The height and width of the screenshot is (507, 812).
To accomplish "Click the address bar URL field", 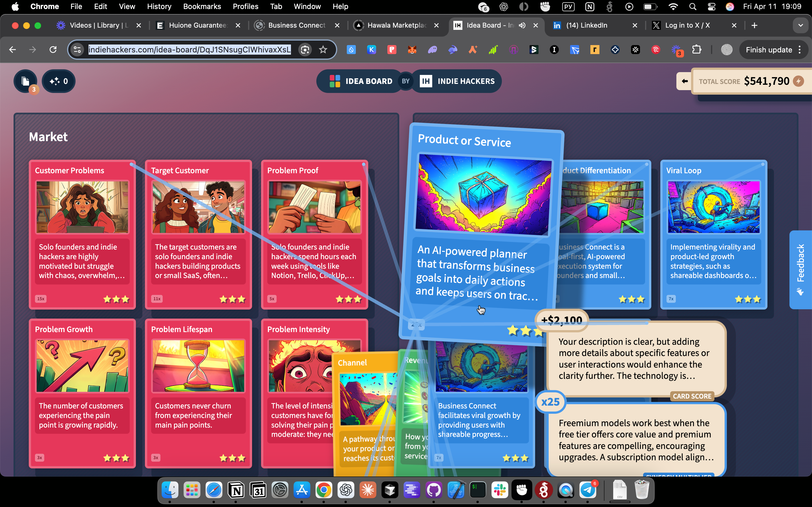I will (x=189, y=50).
